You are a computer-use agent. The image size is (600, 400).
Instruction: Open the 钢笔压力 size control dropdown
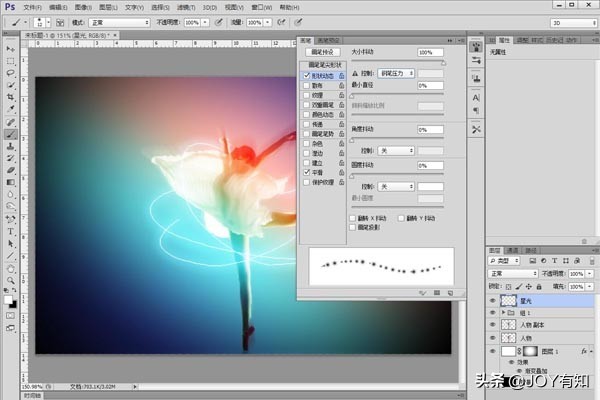click(x=396, y=73)
